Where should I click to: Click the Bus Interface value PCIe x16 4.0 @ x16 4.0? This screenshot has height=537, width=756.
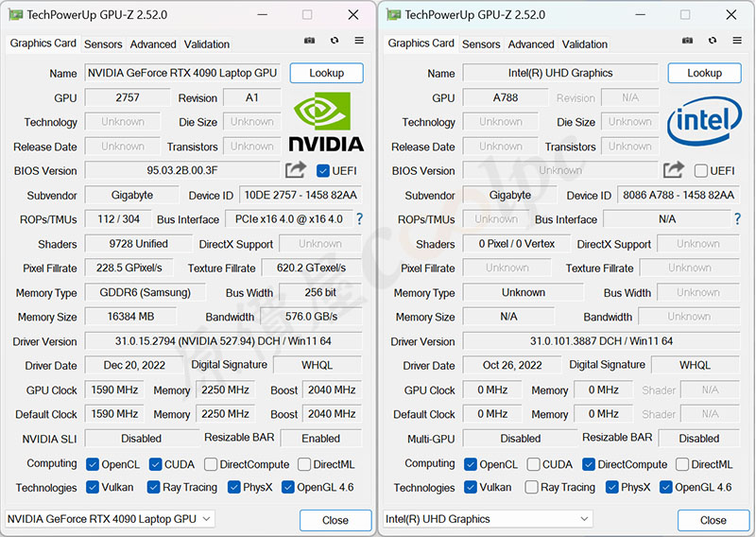(289, 219)
